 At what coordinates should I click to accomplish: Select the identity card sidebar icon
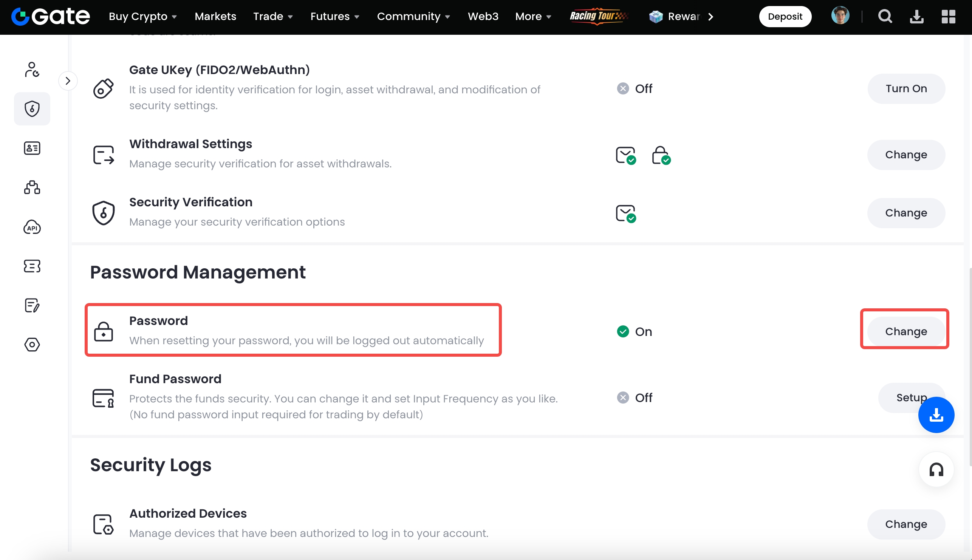(x=32, y=148)
